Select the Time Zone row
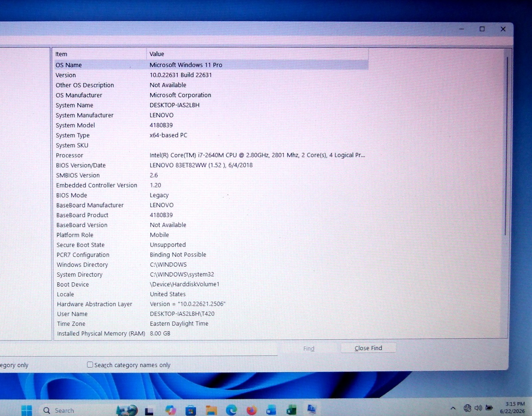Viewport: 532px width, 416px height. (211, 324)
